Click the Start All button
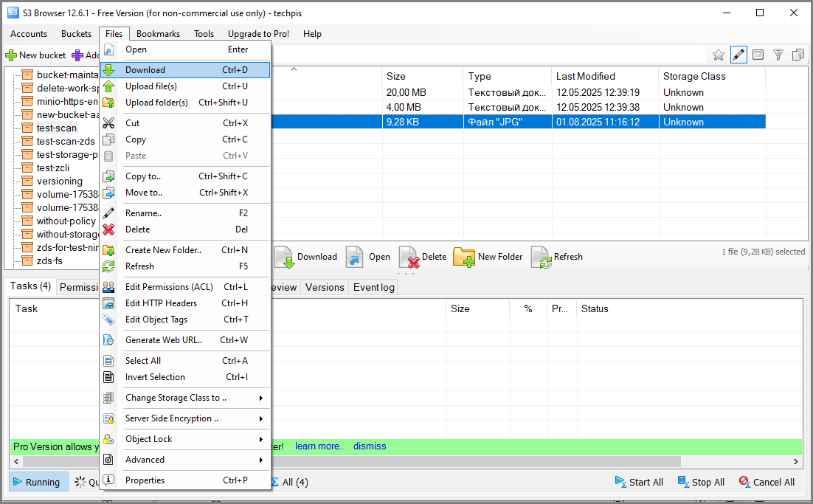This screenshot has width=813, height=504. click(639, 482)
